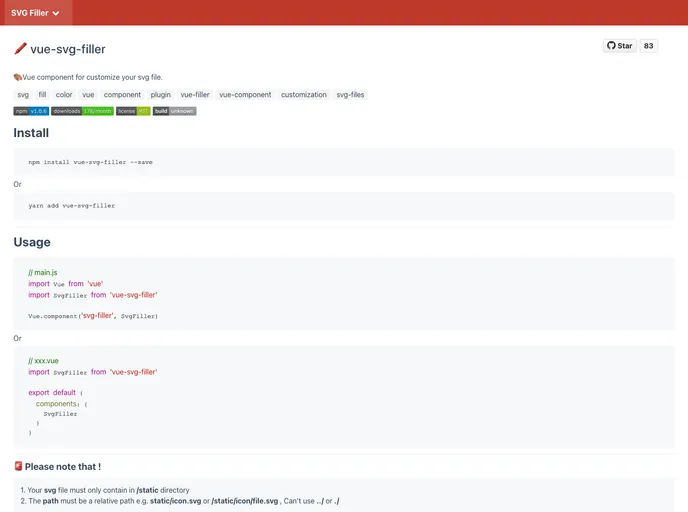Click the npm install vue-svg-filler --save command
This screenshot has height=512, width=688.
[x=90, y=162]
